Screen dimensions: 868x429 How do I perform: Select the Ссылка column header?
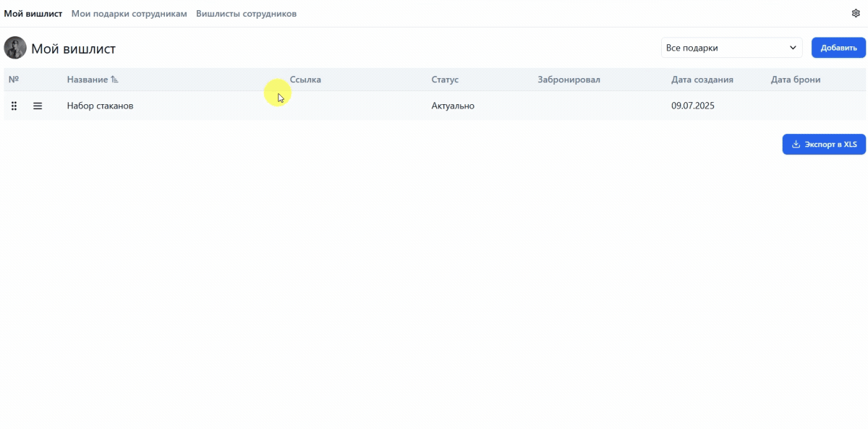[x=305, y=80]
